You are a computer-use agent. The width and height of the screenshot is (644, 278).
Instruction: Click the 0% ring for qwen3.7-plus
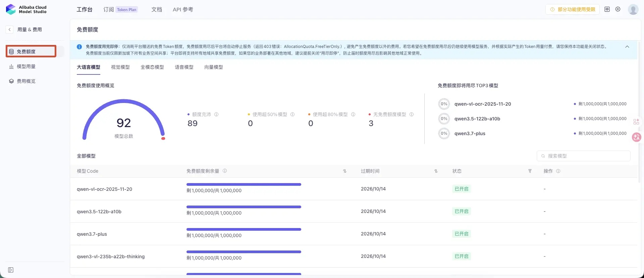coord(444,133)
